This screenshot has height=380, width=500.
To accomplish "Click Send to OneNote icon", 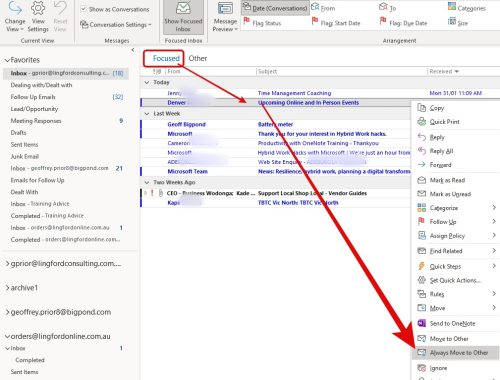I will 422,323.
